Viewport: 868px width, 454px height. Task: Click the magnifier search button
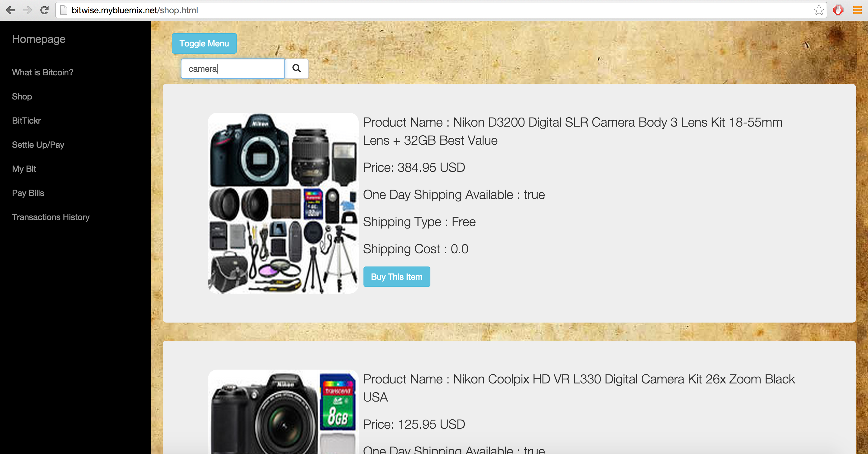coord(296,68)
